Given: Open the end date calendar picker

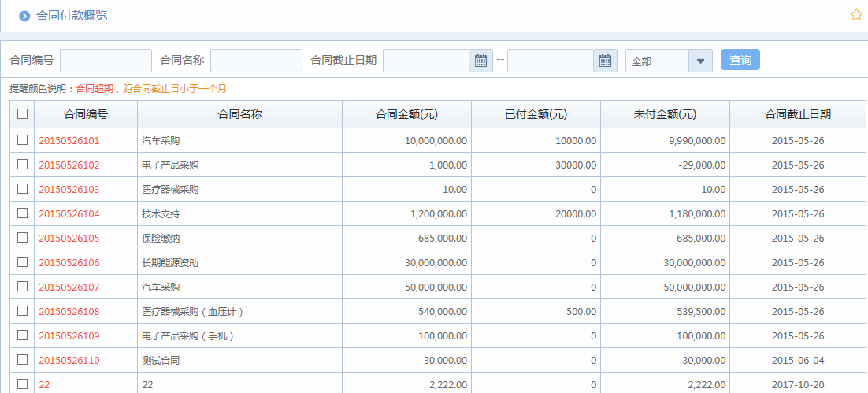Looking at the screenshot, I should [x=604, y=61].
